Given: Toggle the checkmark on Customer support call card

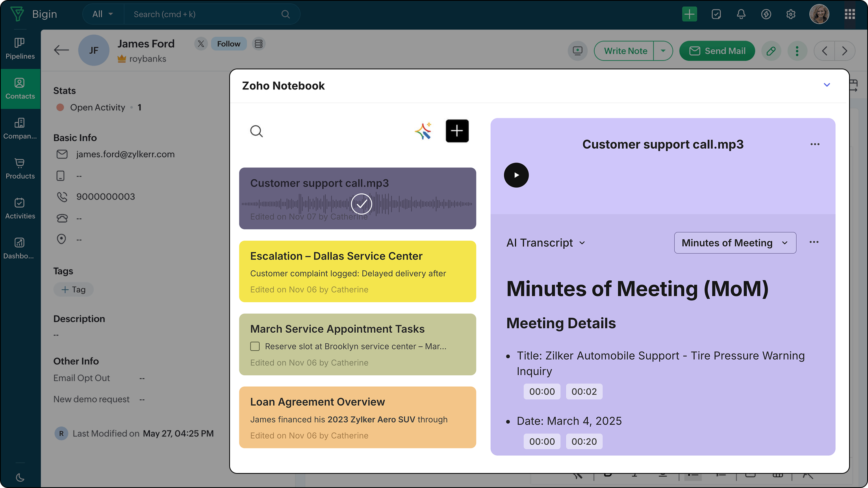Looking at the screenshot, I should tap(362, 204).
